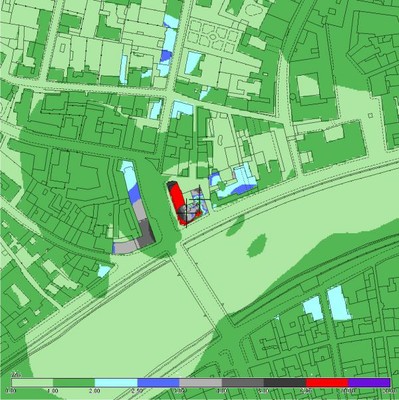Screen dimensions: 399x400
Task: Click the light green 0.00 legend swatch
Action: [32, 382]
